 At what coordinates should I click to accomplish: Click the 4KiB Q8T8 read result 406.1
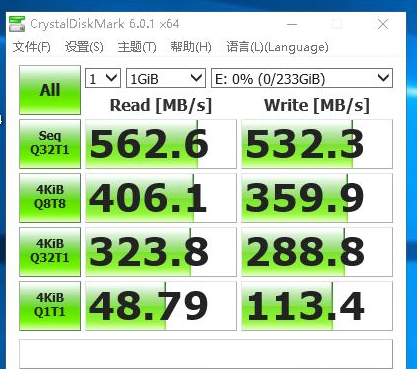point(161,198)
